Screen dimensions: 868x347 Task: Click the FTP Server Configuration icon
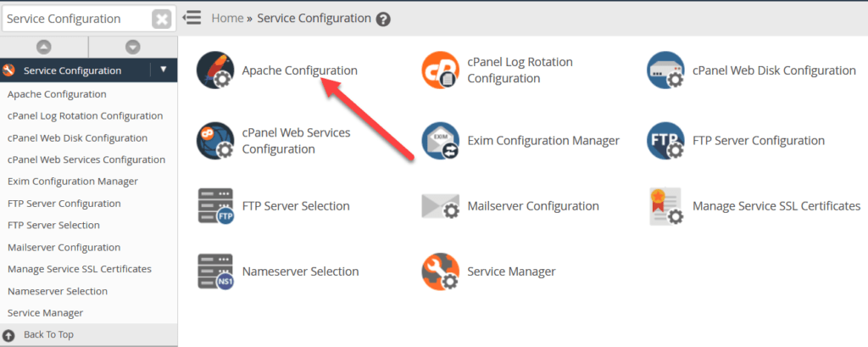coord(665,141)
